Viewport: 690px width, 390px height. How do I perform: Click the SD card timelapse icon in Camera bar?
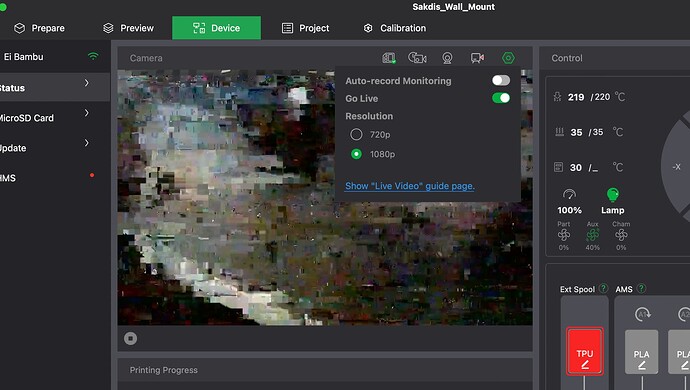389,58
